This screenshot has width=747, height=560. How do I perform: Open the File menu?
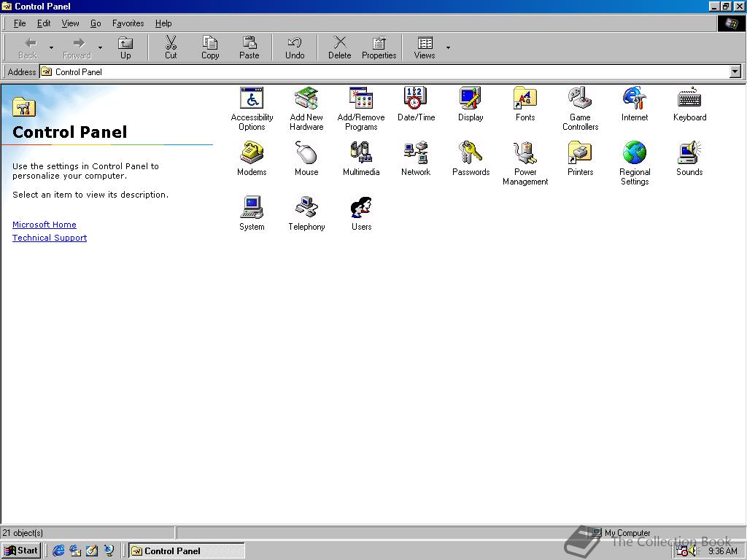(x=20, y=23)
